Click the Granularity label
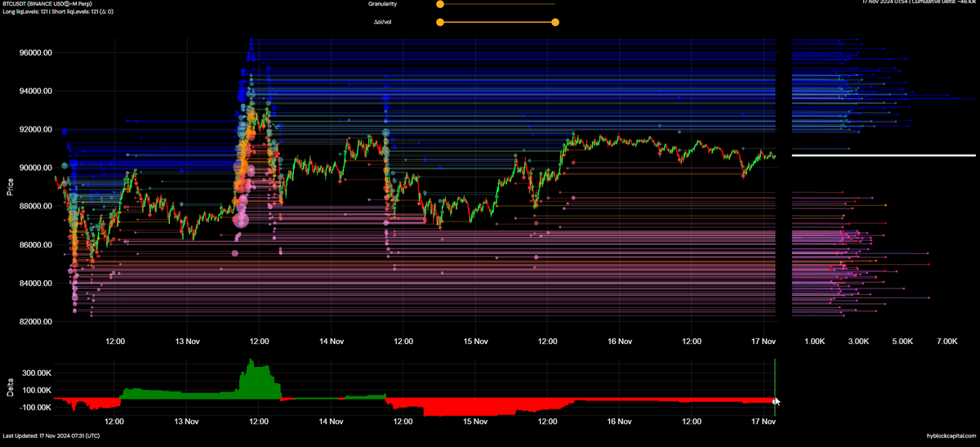 [382, 4]
